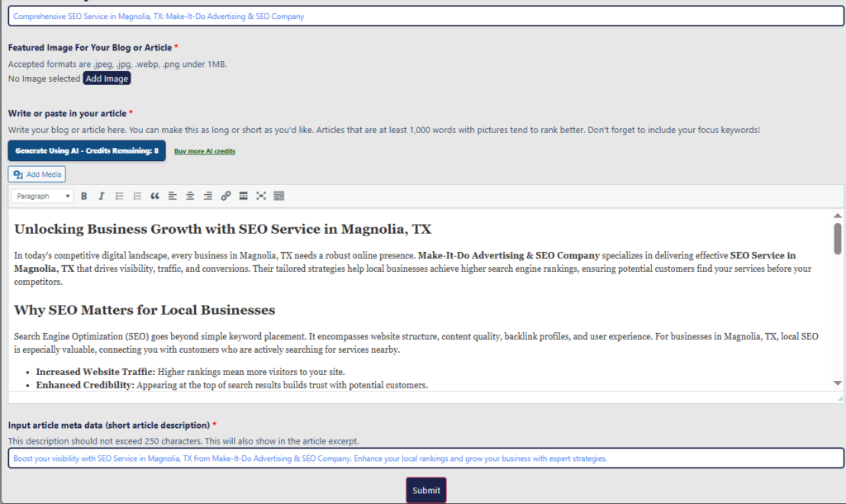
Task: Click the article meta description field
Action: coord(426,458)
